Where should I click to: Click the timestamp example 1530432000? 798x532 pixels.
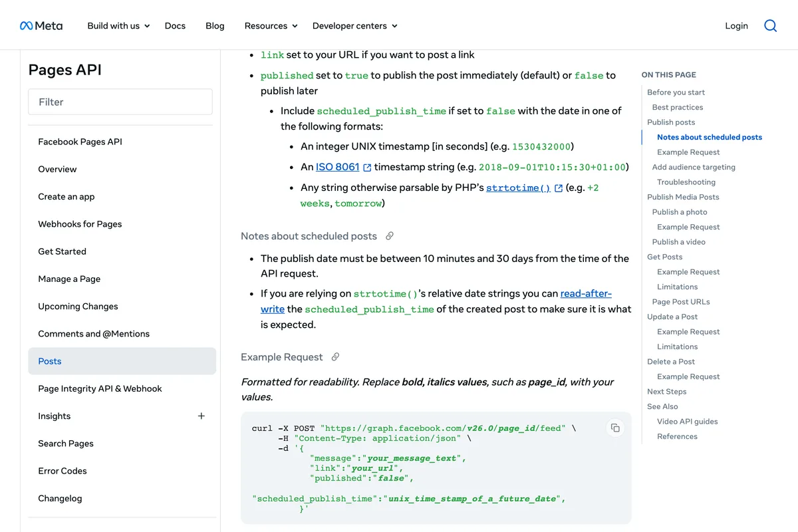[541, 146]
